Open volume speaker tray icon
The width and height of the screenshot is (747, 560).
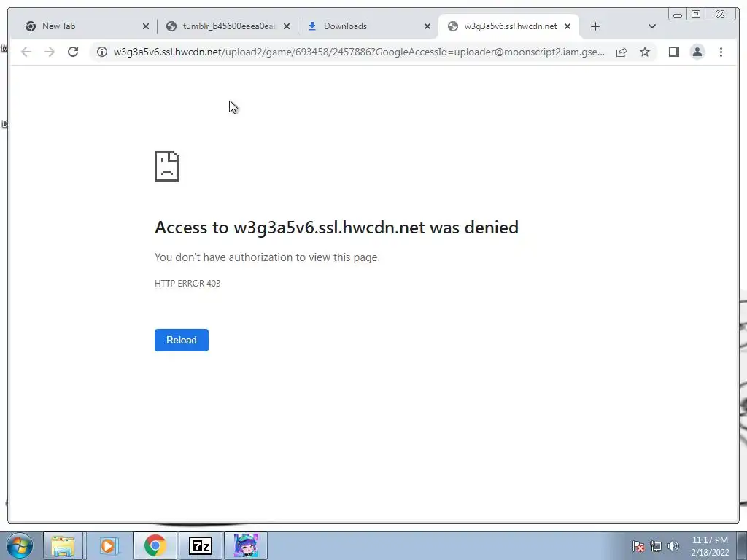pos(673,546)
